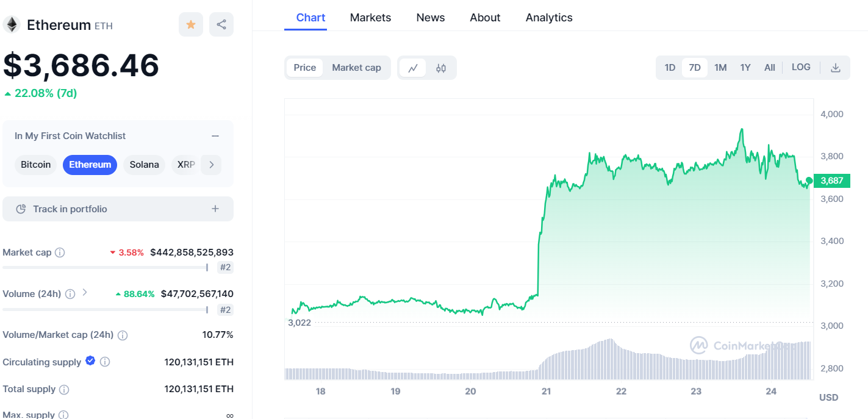Open the Markets tab

[x=370, y=18]
